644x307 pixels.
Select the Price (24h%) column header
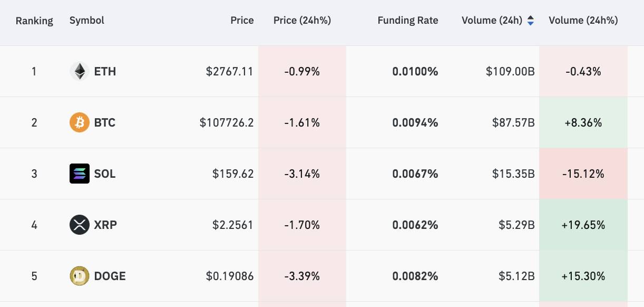coord(302,21)
